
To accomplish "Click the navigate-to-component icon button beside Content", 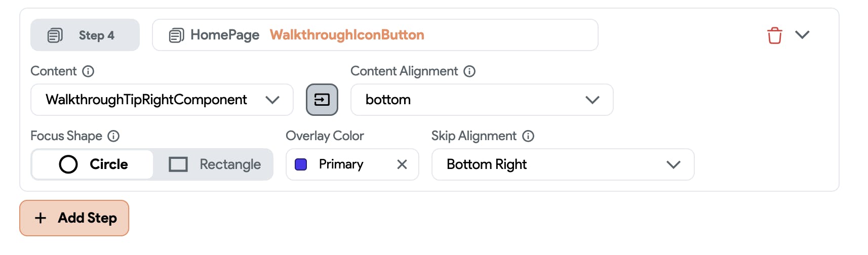I will tap(322, 100).
